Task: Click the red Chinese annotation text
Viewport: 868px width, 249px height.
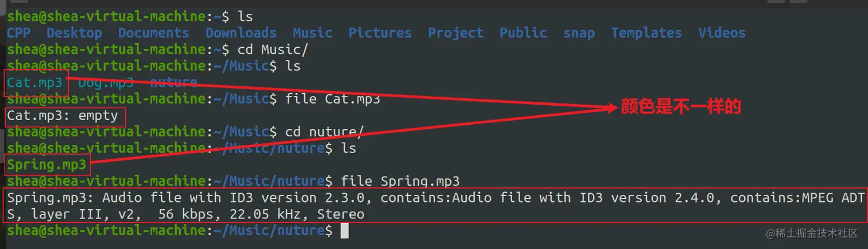Action: coord(681,107)
